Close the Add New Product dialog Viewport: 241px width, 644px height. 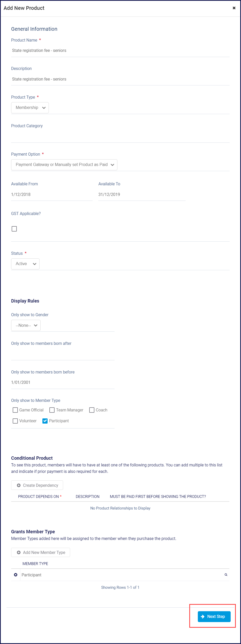[234, 8]
